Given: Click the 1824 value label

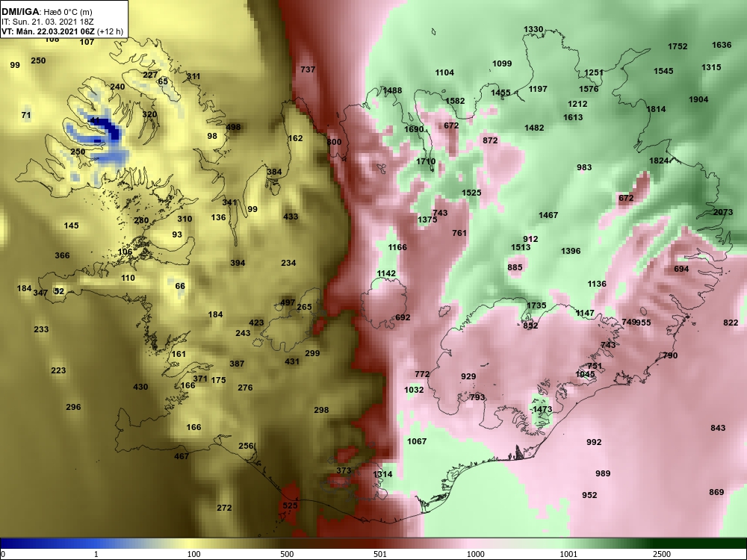Looking at the screenshot, I should 659,161.
